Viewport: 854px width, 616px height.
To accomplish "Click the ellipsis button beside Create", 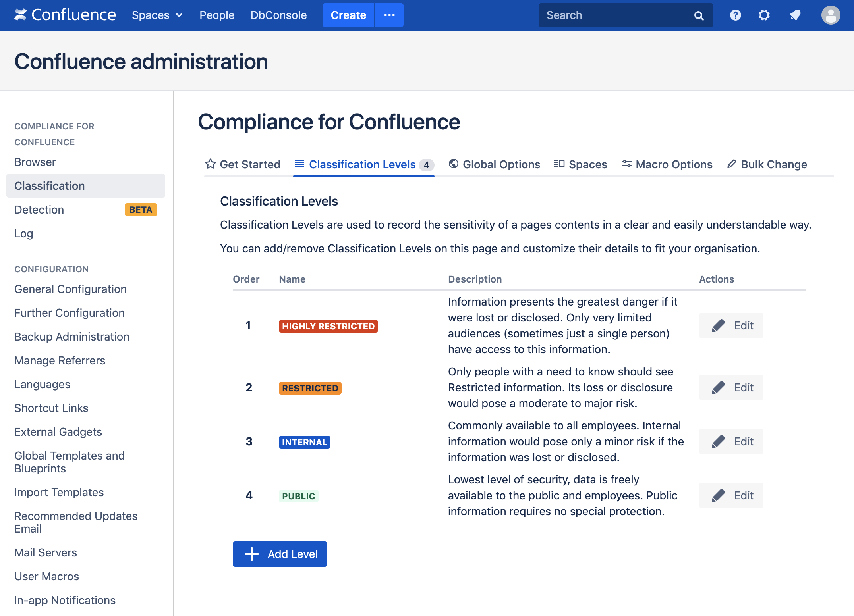I will click(x=389, y=15).
